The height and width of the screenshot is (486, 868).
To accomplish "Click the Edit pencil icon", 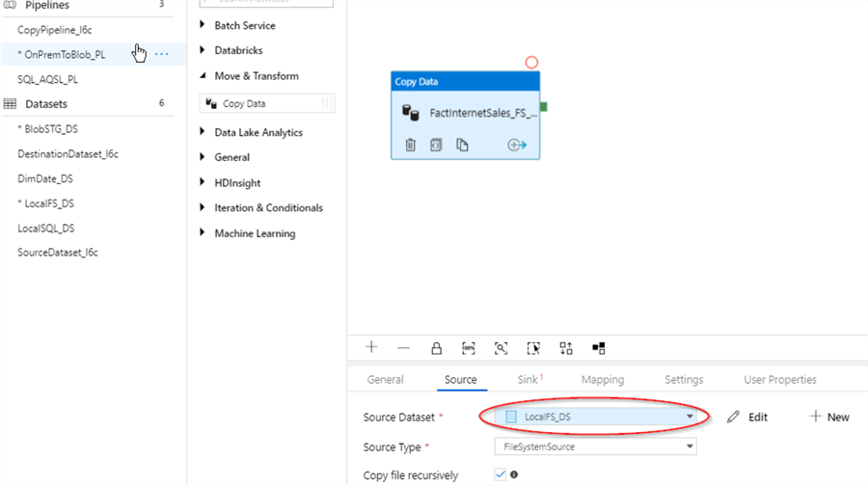I will (733, 417).
